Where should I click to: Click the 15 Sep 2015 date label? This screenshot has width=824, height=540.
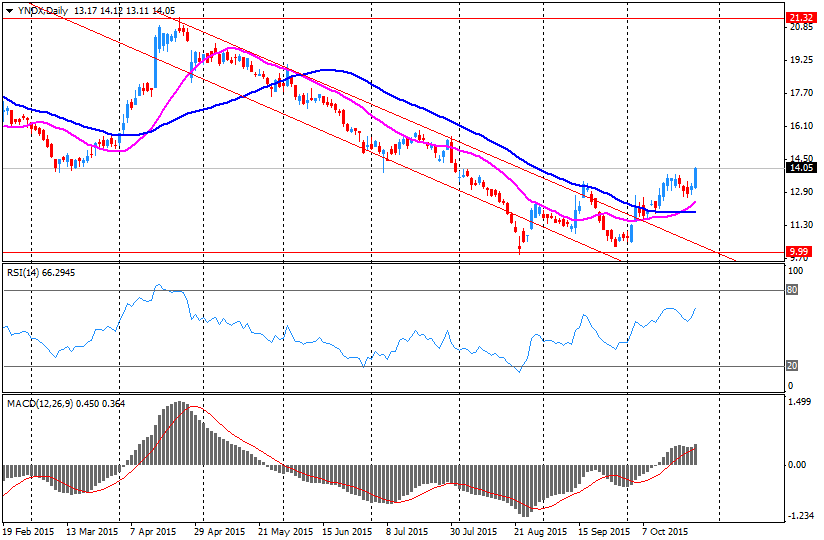click(x=604, y=532)
